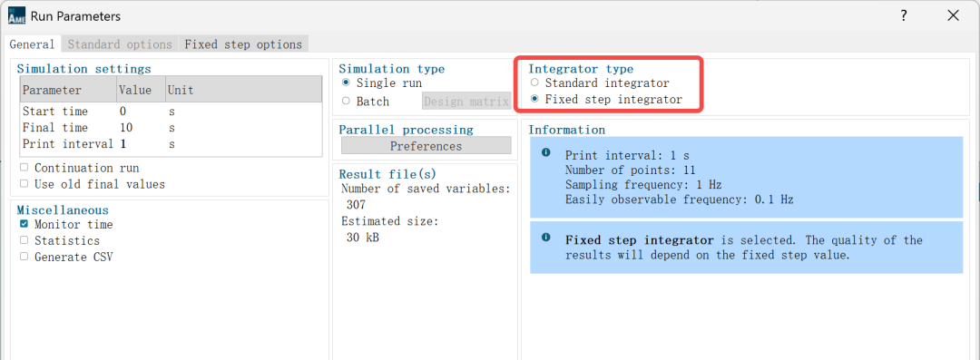Viewport: 980px width, 360px height.
Task: Click the Parameter column header
Action: 68,90
